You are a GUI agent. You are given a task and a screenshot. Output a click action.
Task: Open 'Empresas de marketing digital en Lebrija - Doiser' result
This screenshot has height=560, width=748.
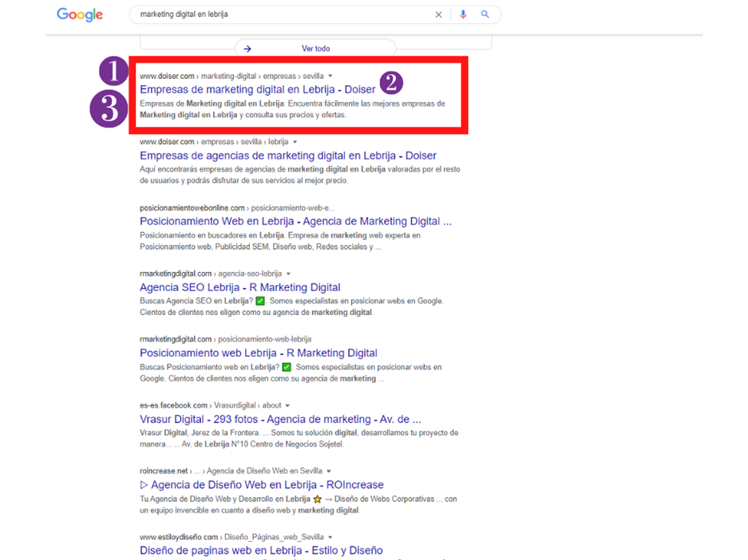coord(258,89)
